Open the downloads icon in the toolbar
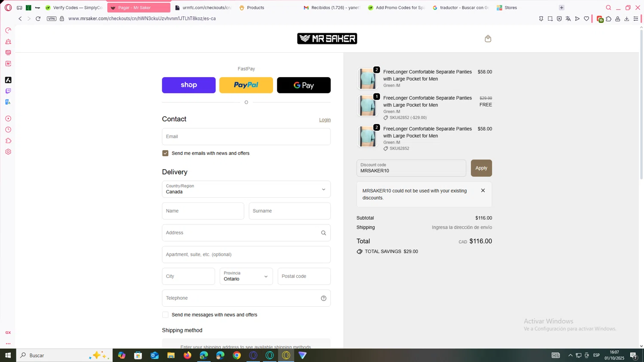This screenshot has width=644, height=362. point(626,19)
